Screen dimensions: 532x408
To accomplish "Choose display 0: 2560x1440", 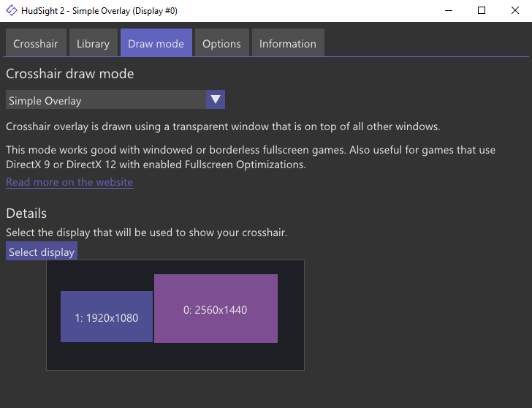I will (x=216, y=309).
